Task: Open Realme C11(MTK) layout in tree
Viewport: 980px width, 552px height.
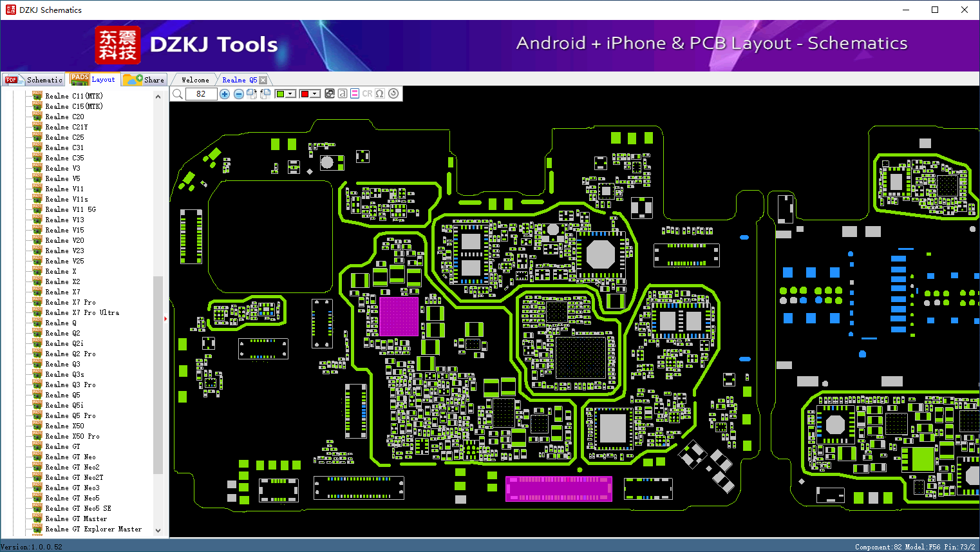Action: [74, 96]
